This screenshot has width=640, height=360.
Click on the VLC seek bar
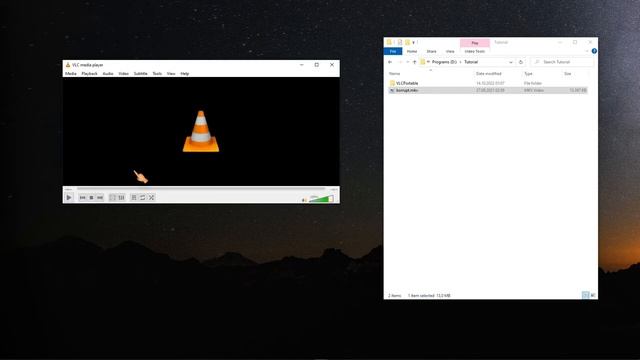pos(201,189)
